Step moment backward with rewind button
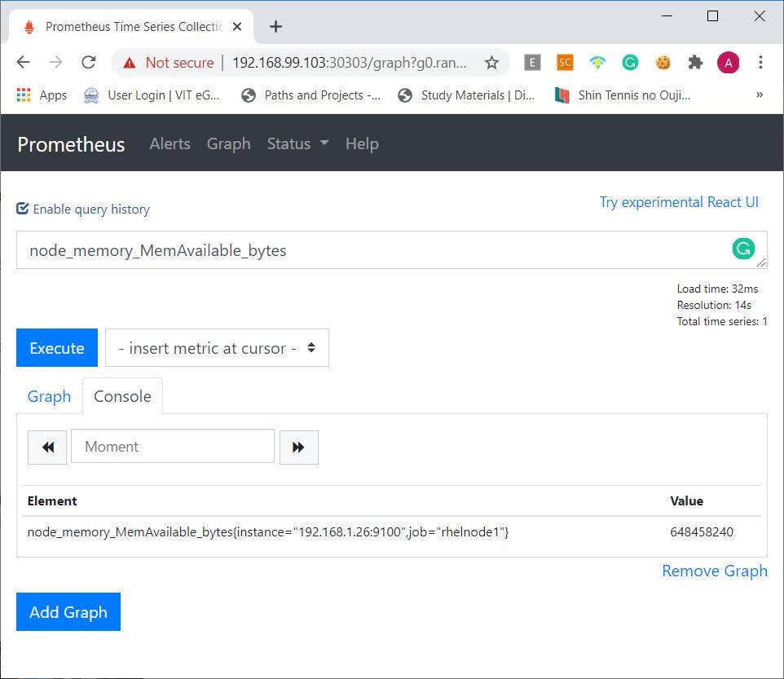Screen dimensions: 784x679 (47, 447)
